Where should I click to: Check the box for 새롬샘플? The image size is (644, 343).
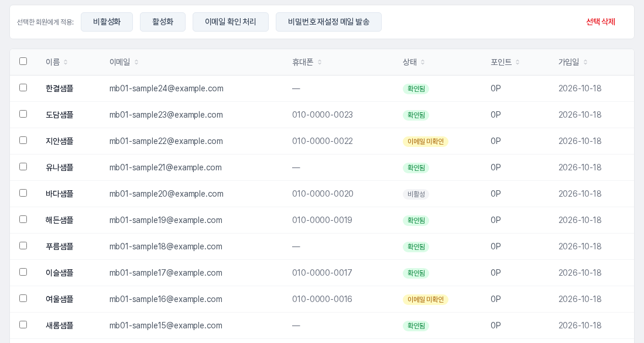pos(23,324)
